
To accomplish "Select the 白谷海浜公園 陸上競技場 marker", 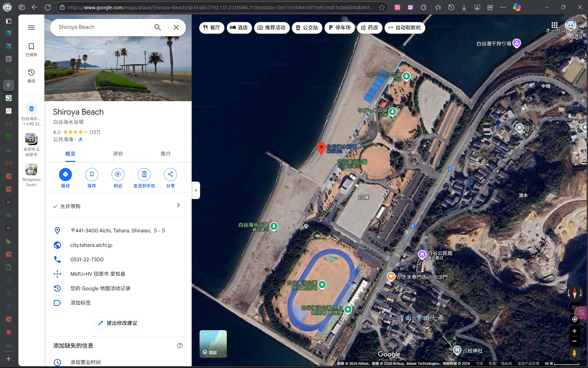I will coord(322,284).
